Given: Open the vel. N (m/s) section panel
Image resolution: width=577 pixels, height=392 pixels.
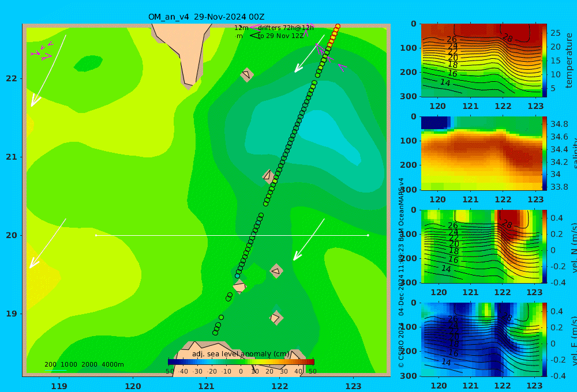Looking at the screenshot, I should point(482,246).
